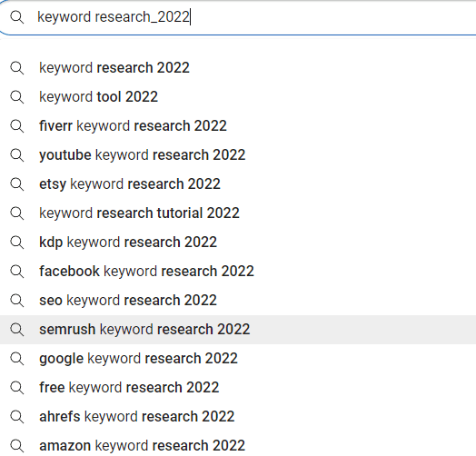Select "facebook keyword research 2022" suggestion
Viewport: 476px width, 456px height.
tap(238, 272)
